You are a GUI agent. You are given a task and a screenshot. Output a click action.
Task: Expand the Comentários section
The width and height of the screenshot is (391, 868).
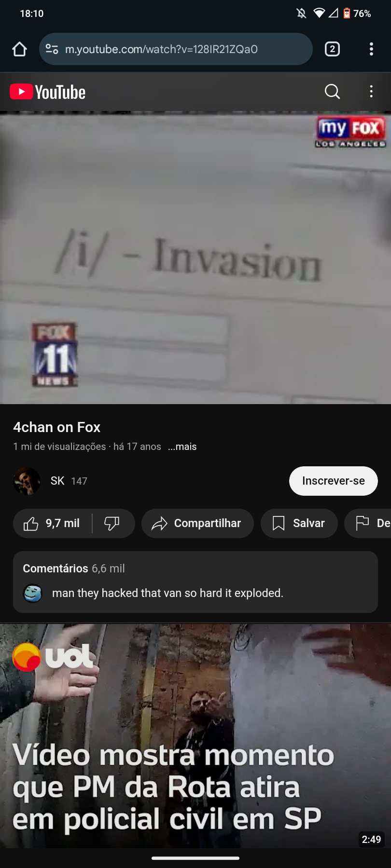[x=195, y=582]
